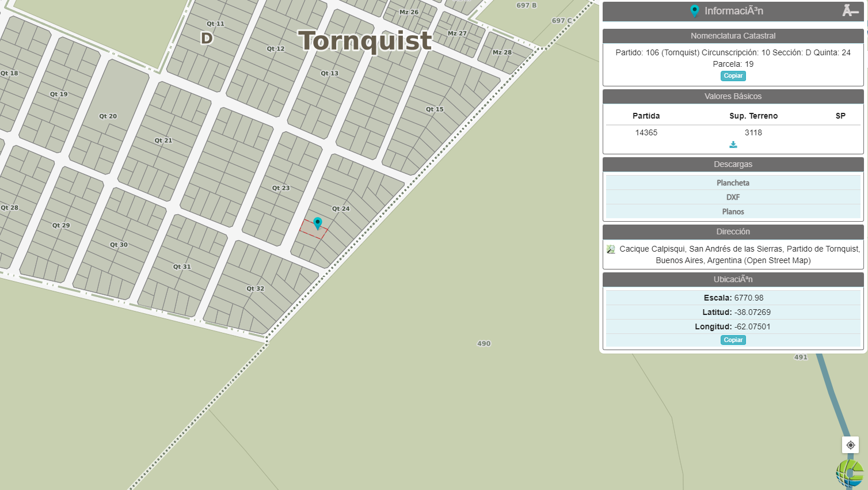
Task: Click the Dirección section header
Action: pyautogui.click(x=733, y=231)
